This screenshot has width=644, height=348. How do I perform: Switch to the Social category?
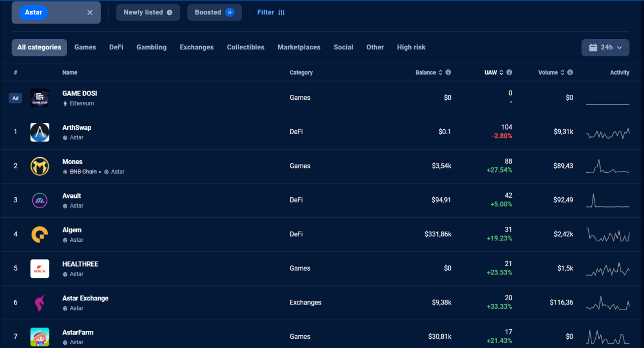(x=343, y=47)
